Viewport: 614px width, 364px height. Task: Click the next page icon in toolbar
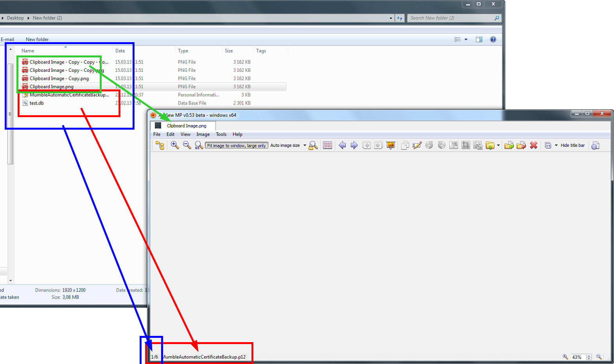coord(378,145)
